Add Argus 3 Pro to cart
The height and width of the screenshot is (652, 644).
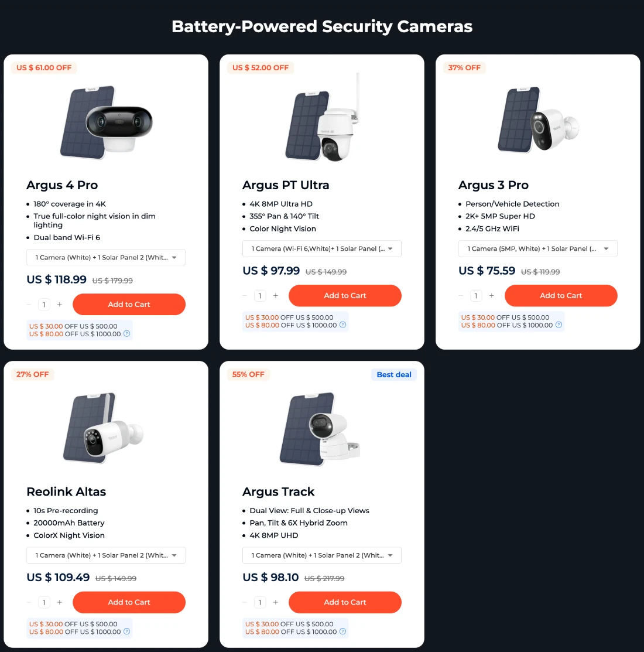click(x=561, y=296)
